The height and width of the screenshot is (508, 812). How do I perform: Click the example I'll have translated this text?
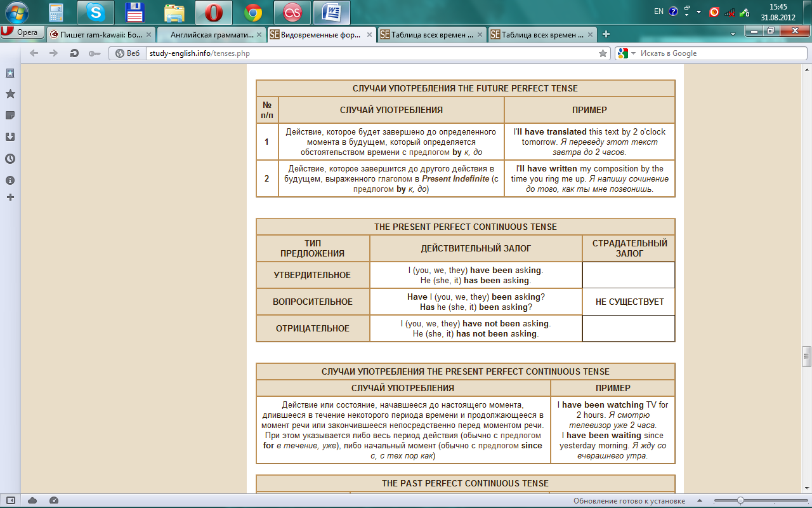tap(589, 142)
